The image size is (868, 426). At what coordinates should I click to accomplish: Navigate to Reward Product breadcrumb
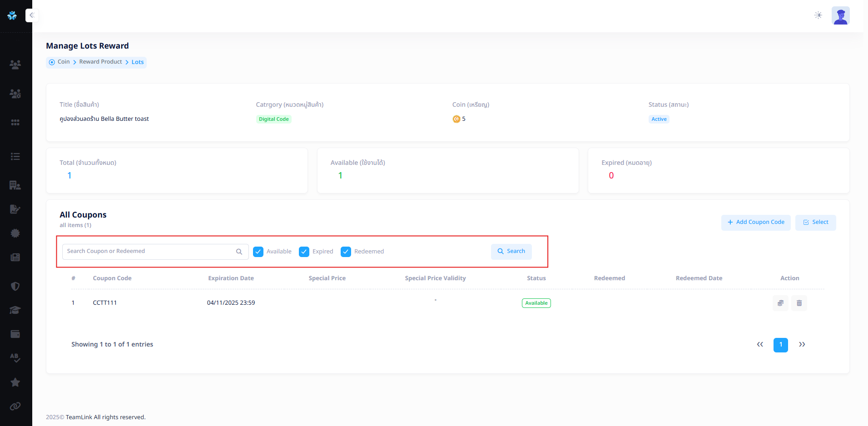pos(100,62)
